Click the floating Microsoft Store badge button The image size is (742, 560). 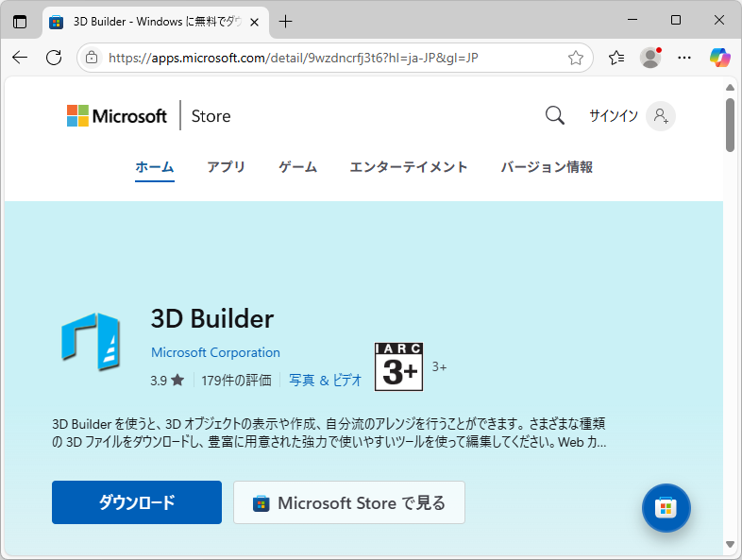(x=666, y=508)
